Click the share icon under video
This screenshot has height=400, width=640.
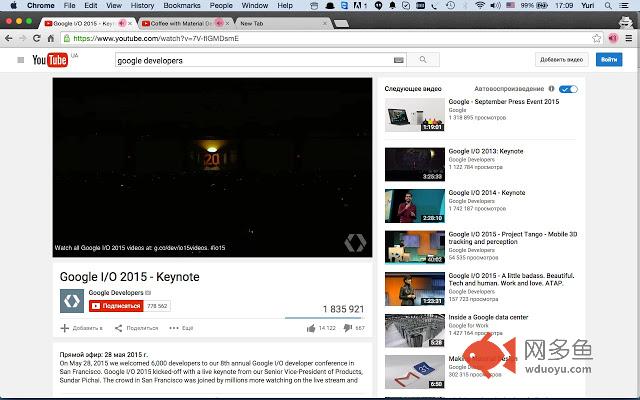[x=118, y=328]
